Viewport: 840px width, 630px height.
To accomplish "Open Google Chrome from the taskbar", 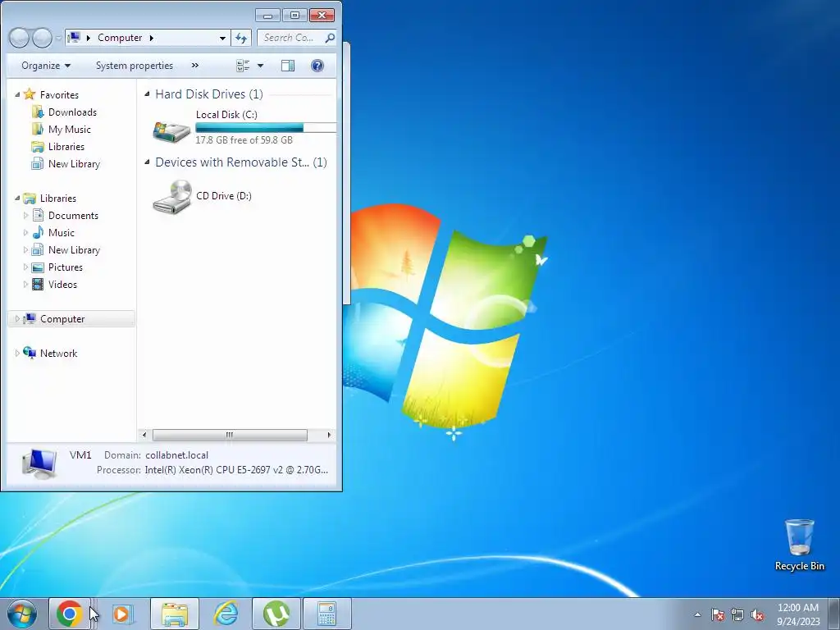I will [70, 614].
